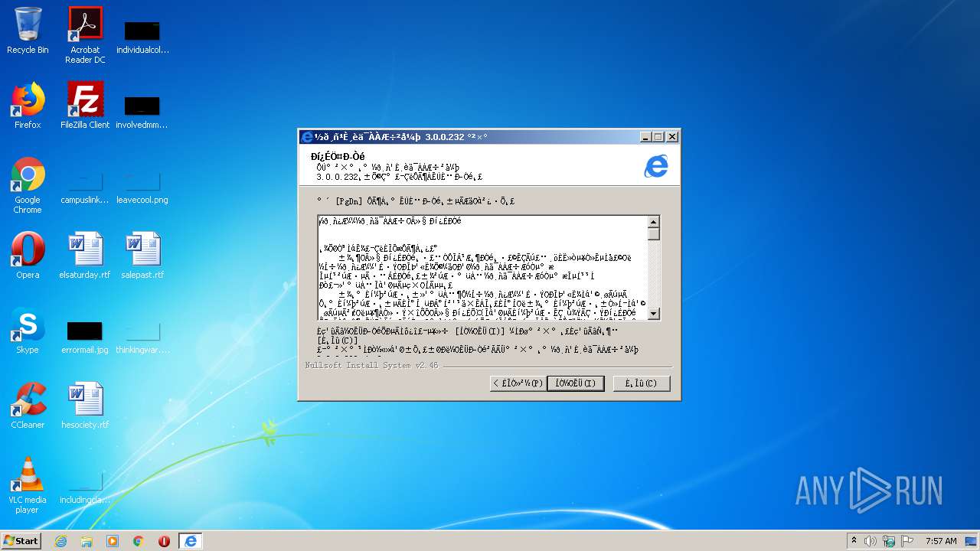Open Windows Media Player taskbar icon
This screenshot has width=980, height=551.
click(113, 541)
